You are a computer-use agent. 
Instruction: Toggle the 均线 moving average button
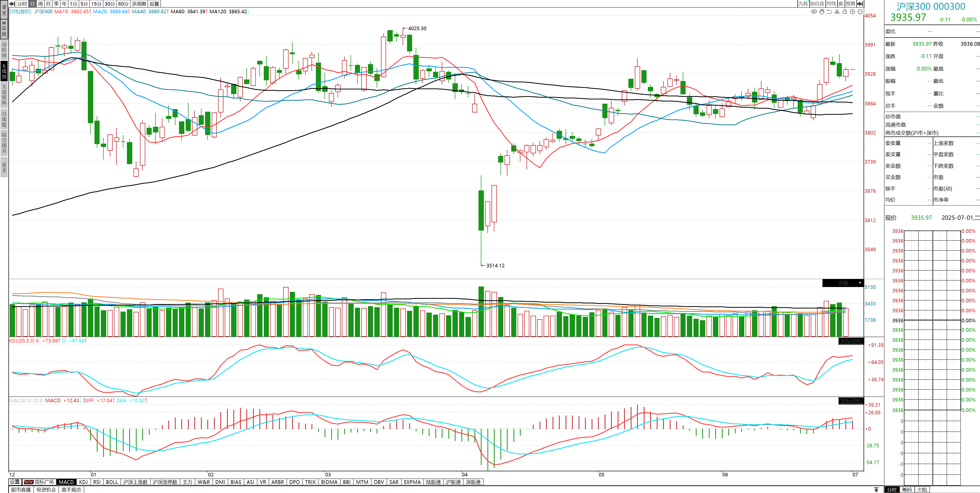click(831, 4)
